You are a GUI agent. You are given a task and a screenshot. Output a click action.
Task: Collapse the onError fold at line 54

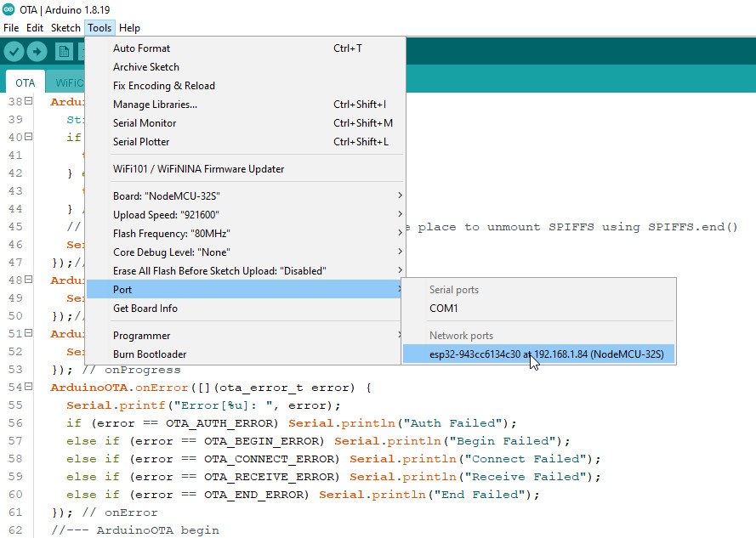click(x=28, y=387)
